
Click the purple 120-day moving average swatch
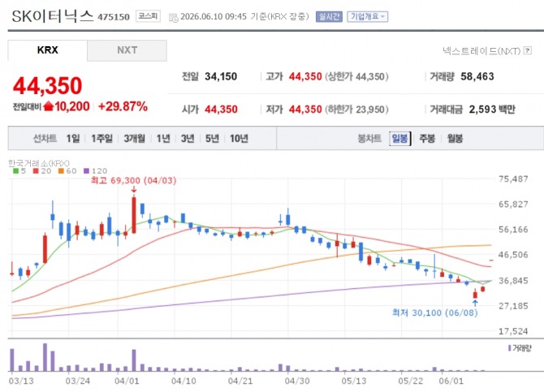(87, 170)
